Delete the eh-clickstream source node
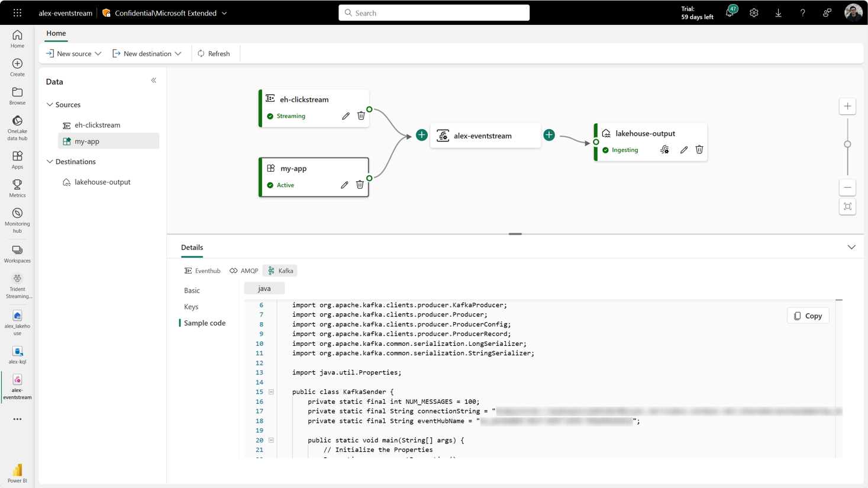The width and height of the screenshot is (868, 488). 361,116
